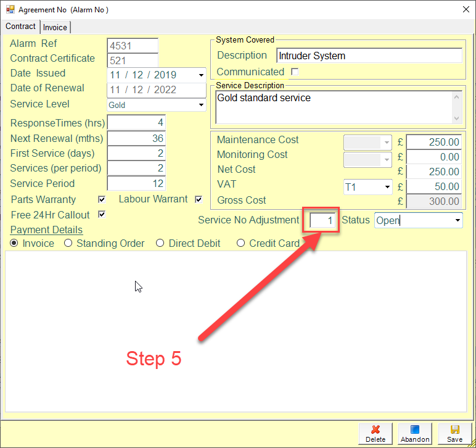Open the Maintenance Cost dropdown
Screen dimensions: 476x448
(387, 143)
